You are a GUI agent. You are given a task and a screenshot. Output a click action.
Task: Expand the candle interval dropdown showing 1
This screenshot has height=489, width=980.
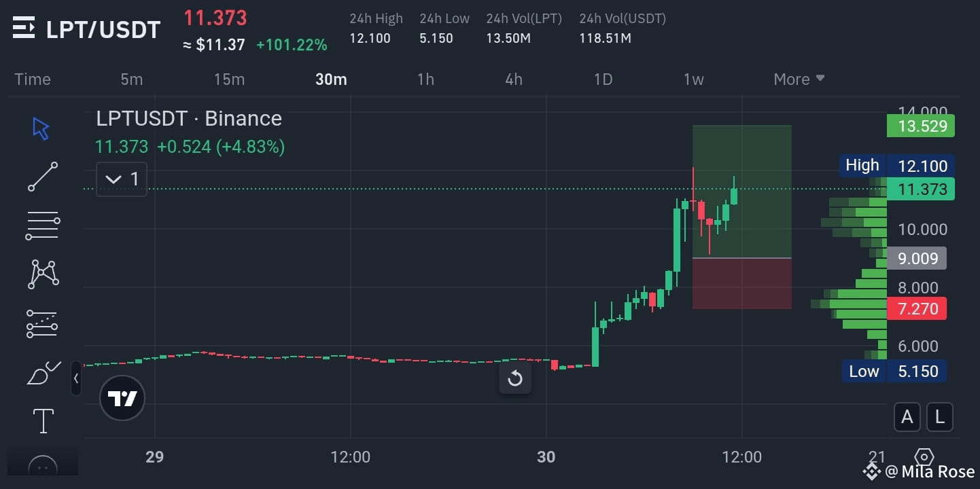click(121, 179)
